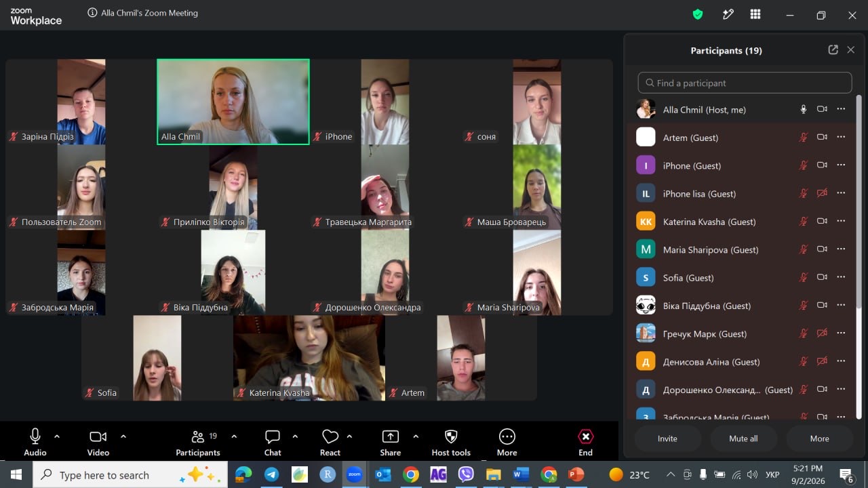Viewport: 868px width, 488px height.
Task: Open the green encryption shield icon
Action: click(697, 14)
